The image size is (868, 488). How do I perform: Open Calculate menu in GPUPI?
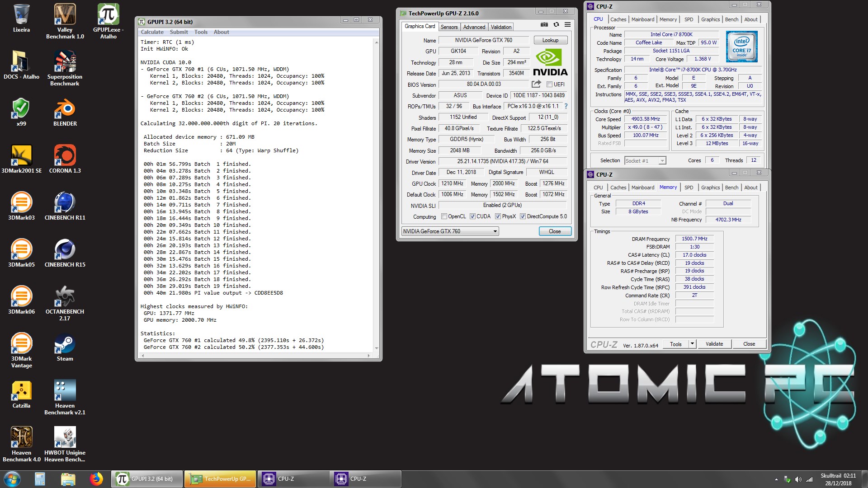tap(152, 32)
